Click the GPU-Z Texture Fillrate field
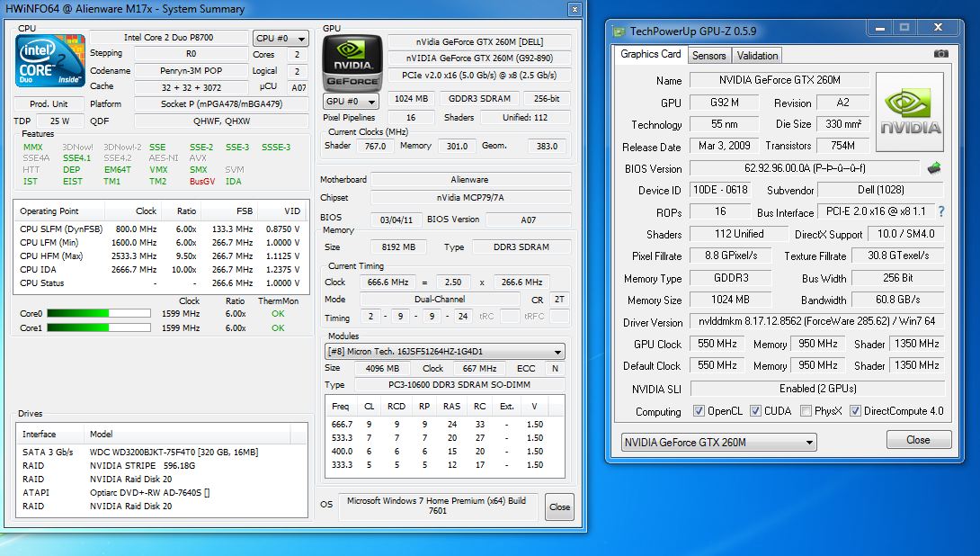 click(898, 256)
